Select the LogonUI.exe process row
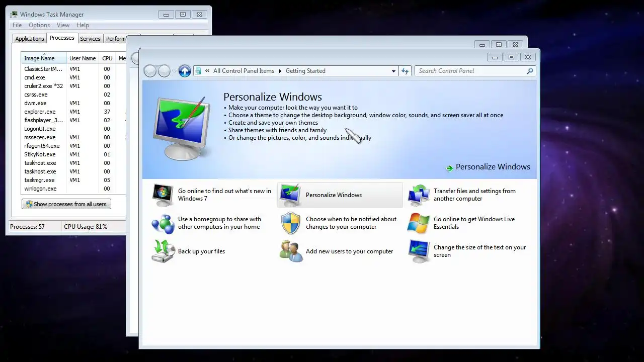The image size is (644, 362). coord(73,129)
